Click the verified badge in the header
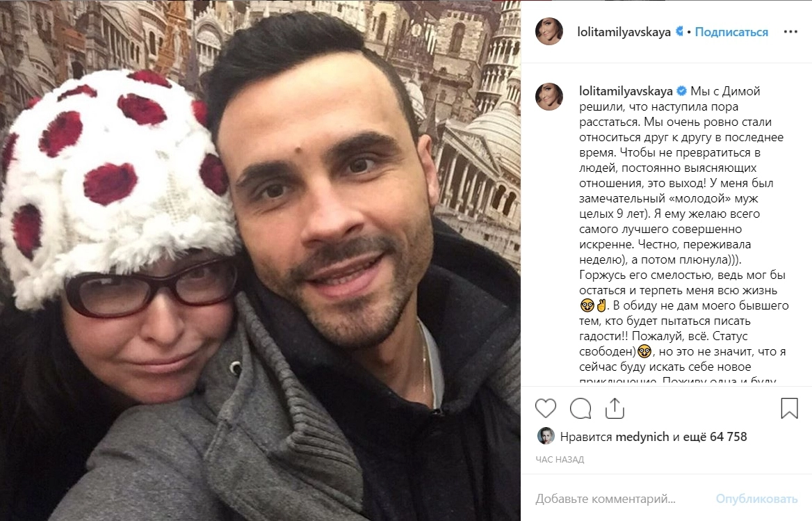 [x=679, y=31]
